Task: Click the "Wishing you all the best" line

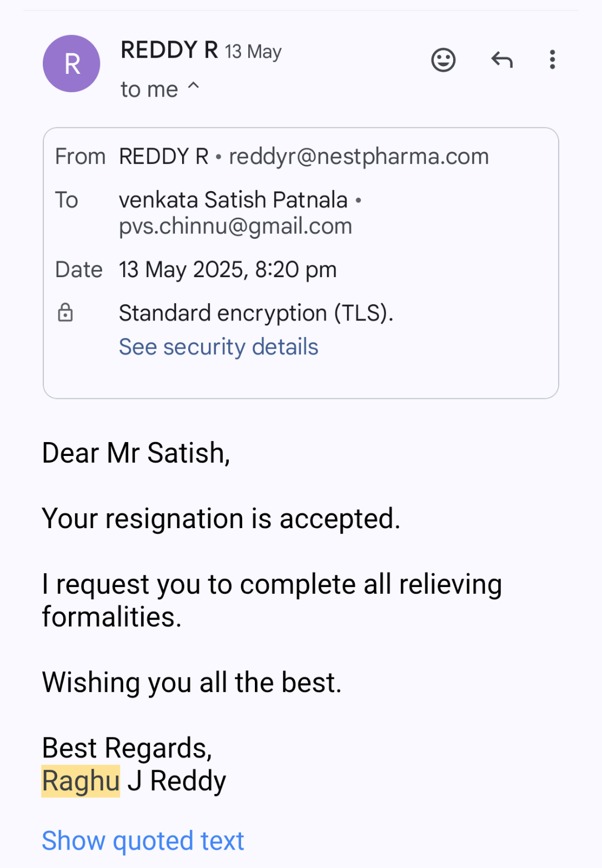Action: (192, 683)
